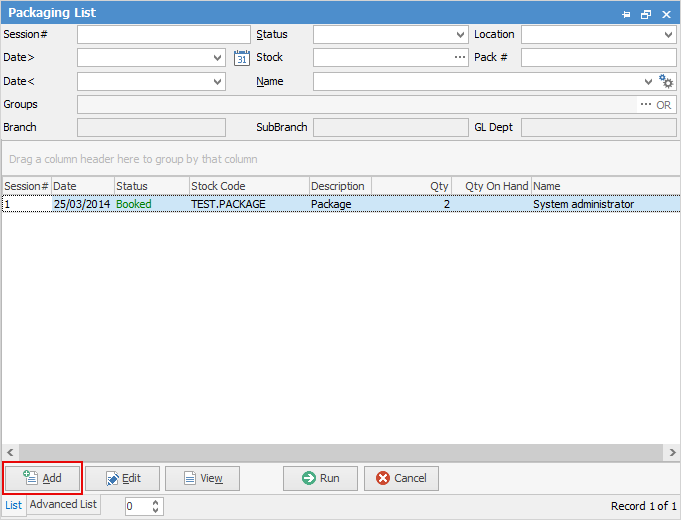Open the Date< dropdown
This screenshot has height=520, width=681.
pyautogui.click(x=218, y=82)
